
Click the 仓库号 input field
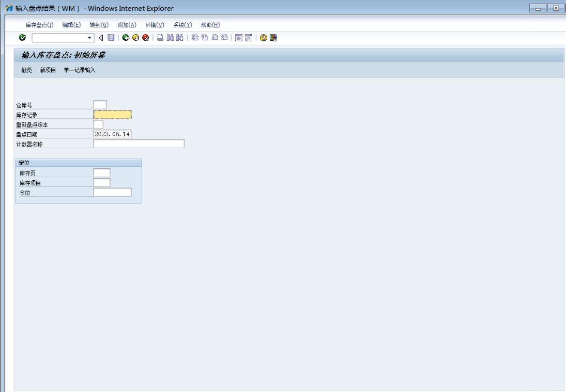100,105
